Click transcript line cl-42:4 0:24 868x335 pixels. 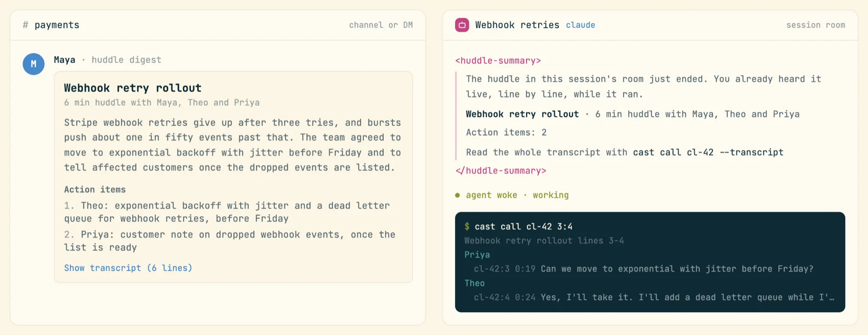point(654,297)
